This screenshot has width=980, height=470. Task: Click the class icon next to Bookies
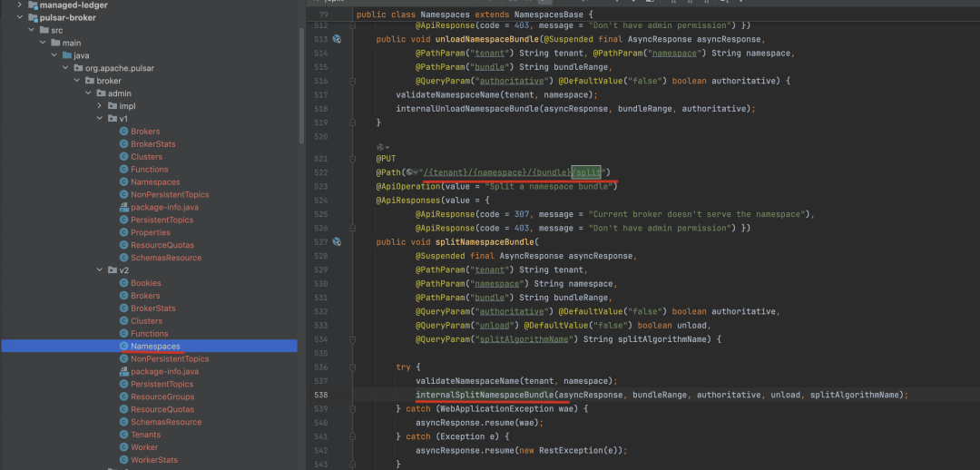pos(123,283)
